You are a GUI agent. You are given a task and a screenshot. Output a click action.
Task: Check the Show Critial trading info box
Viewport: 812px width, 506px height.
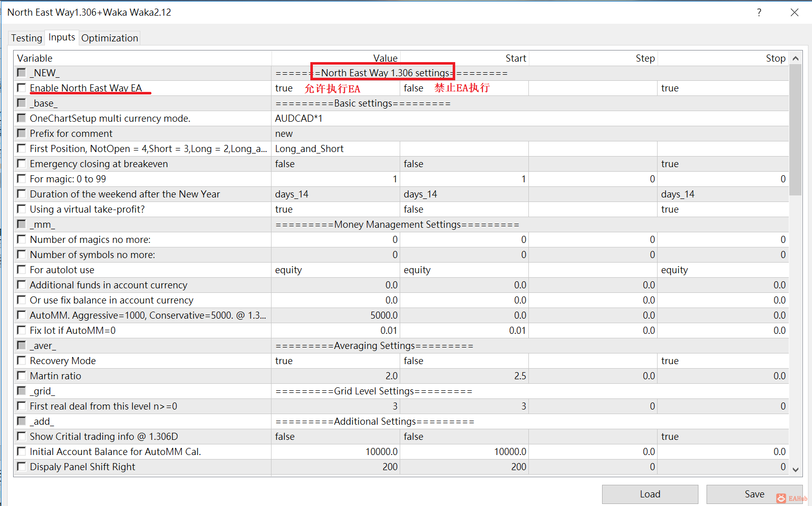(22, 436)
